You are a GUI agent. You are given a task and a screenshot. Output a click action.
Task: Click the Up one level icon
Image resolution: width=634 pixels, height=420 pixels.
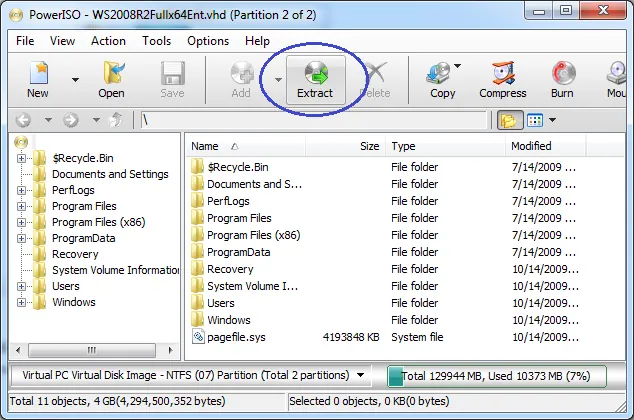point(116,120)
